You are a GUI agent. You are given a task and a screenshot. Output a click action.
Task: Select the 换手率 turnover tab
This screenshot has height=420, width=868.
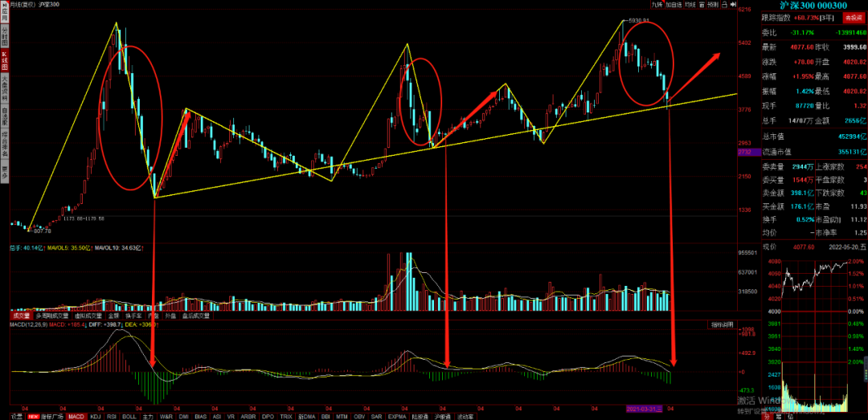tap(133, 316)
